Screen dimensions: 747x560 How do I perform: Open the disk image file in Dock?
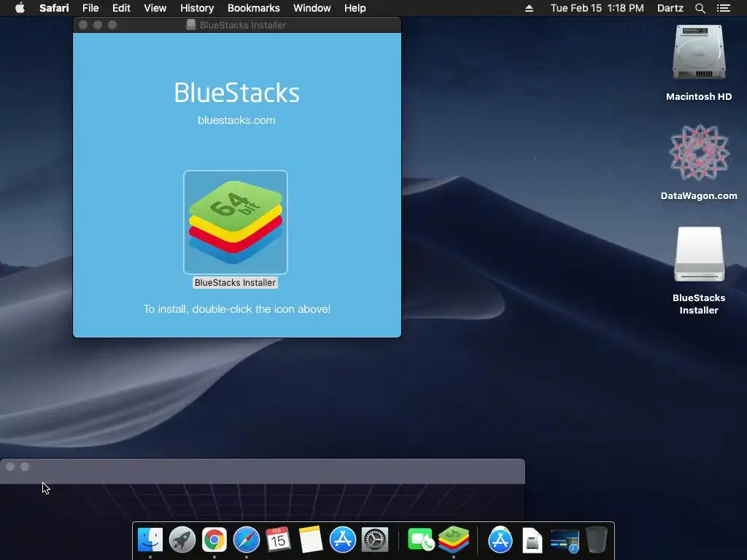532,540
